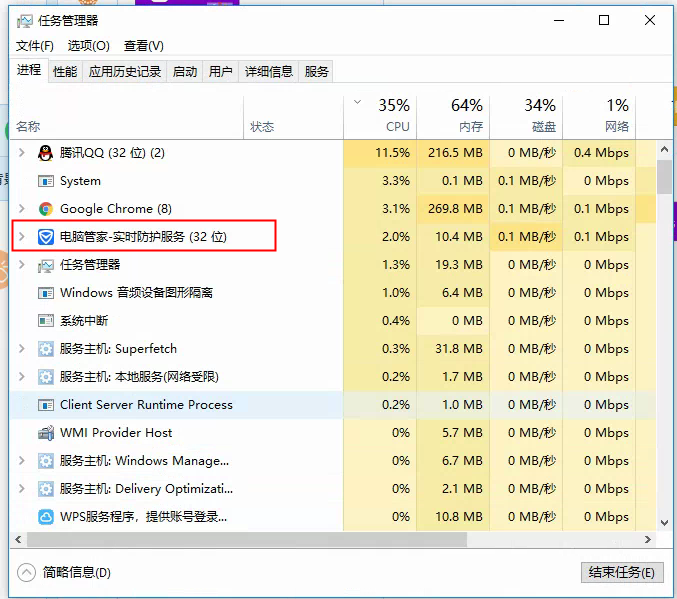This screenshot has height=599, width=677.
Task: Click the 216.5 MB memory value of QQ
Action: [x=455, y=153]
